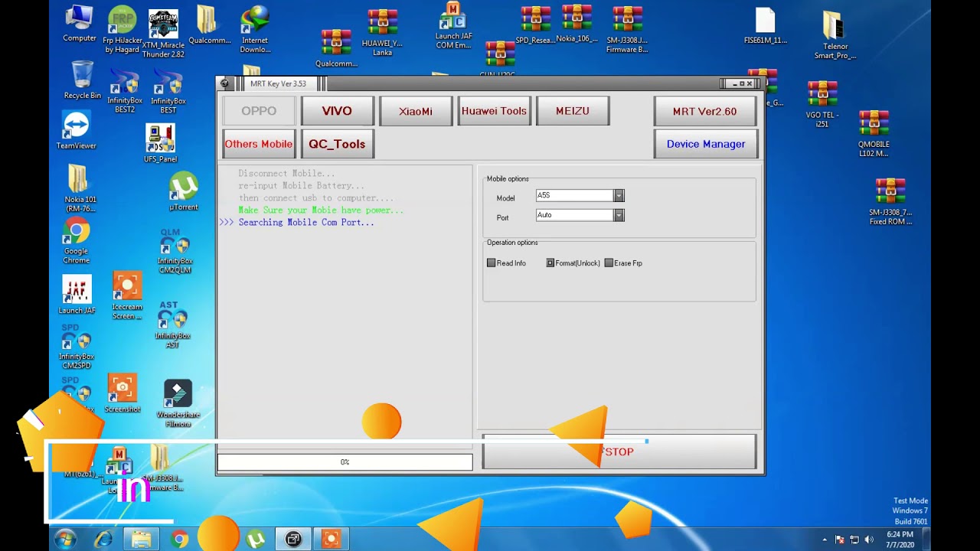The image size is (980, 551).
Task: Enable the Read Info checkbox
Action: [492, 263]
